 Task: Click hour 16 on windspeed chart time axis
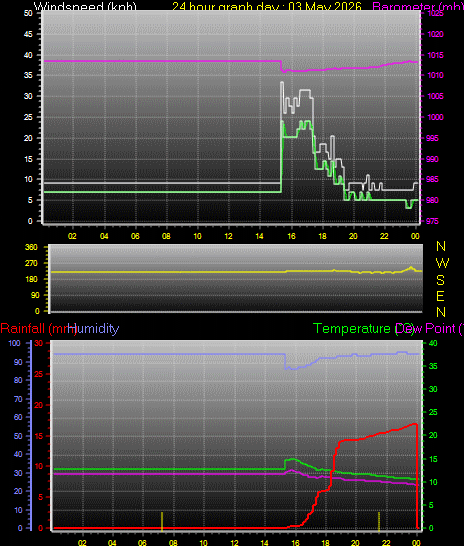point(291,236)
